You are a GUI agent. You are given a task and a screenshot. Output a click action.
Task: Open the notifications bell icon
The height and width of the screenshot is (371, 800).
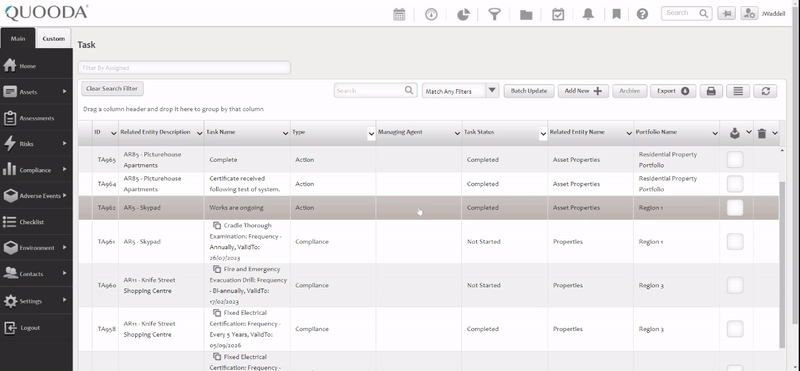588,14
